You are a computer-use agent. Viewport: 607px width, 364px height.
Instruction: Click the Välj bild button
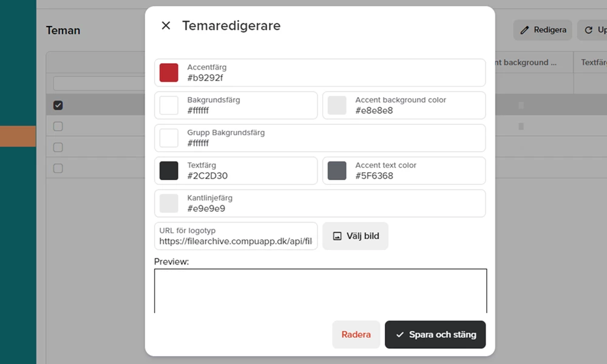(355, 236)
